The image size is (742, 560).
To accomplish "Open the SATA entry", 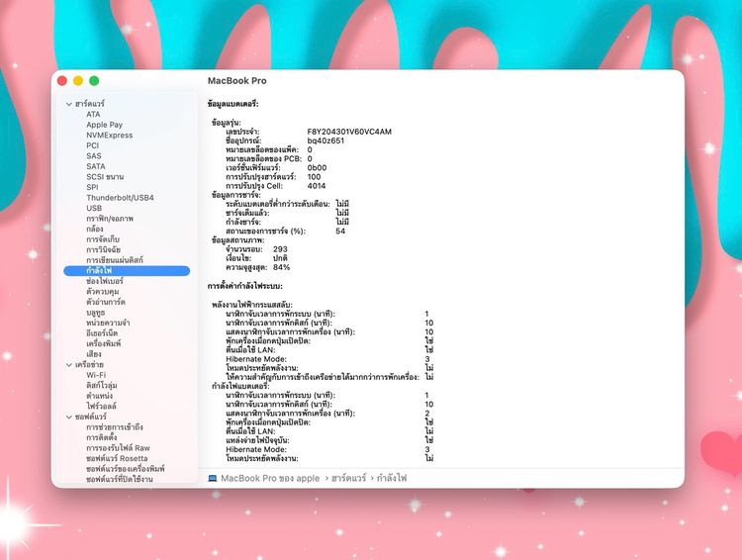I will point(96,166).
